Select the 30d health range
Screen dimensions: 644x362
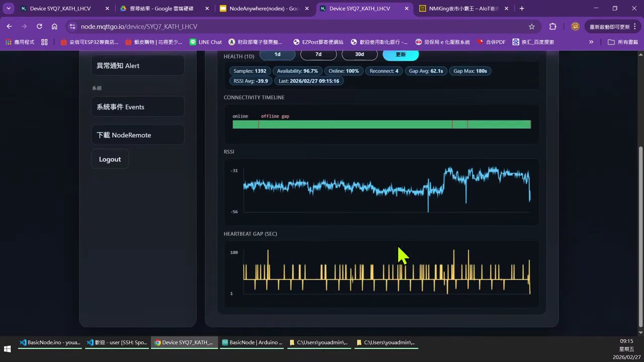tap(360, 54)
